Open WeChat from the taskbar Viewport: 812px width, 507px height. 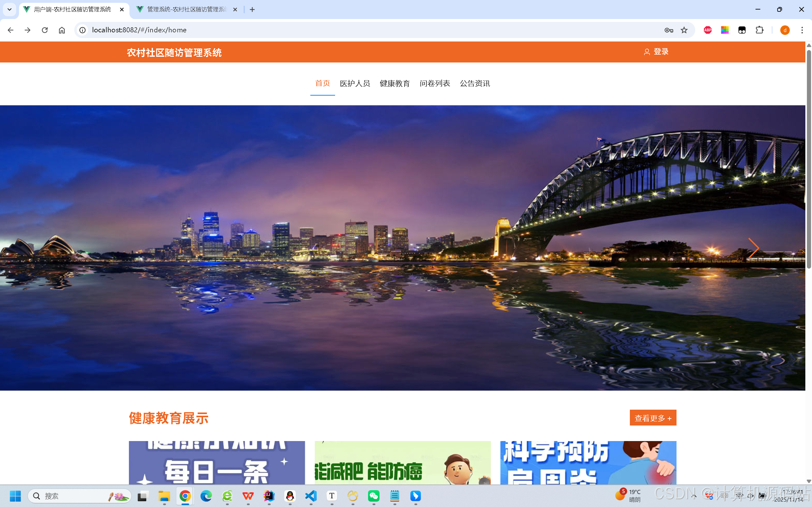click(374, 496)
